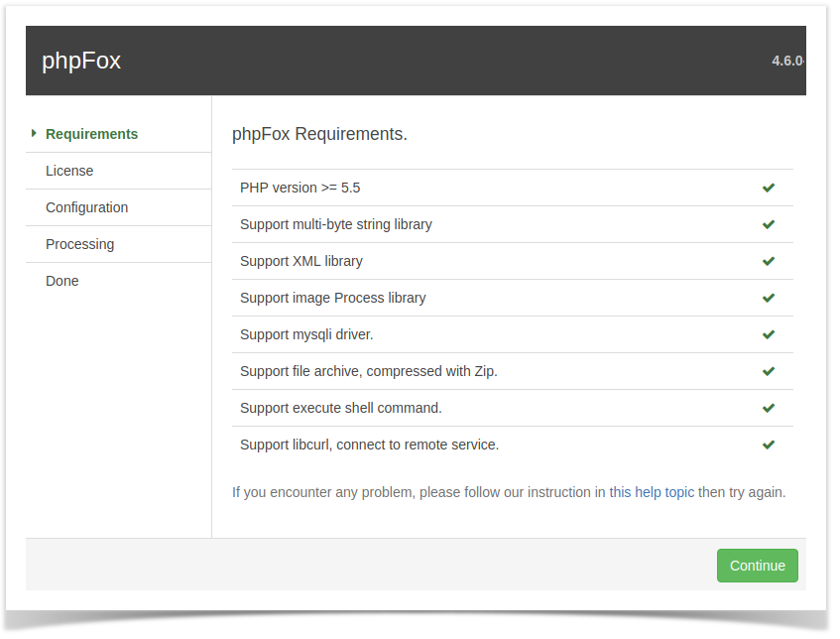Viewport: 840px width, 639px height.
Task: Click the 'phpFox Requirements.' heading
Action: click(x=319, y=134)
